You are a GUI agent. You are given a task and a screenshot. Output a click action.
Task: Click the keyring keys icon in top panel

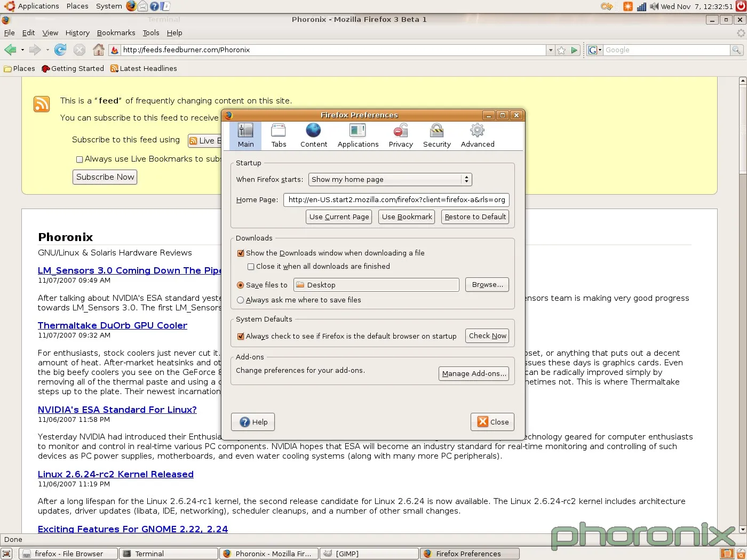(x=607, y=6)
